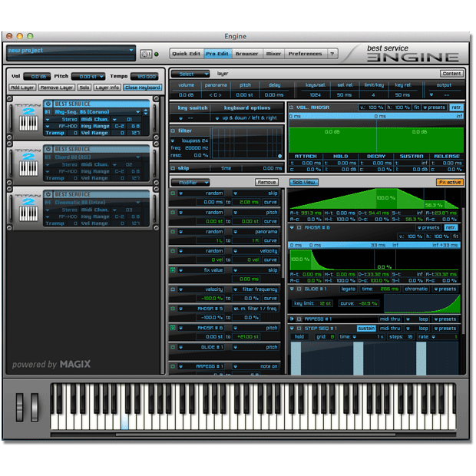Open the help question mark tab
The height and width of the screenshot is (476, 476).
[x=332, y=54]
